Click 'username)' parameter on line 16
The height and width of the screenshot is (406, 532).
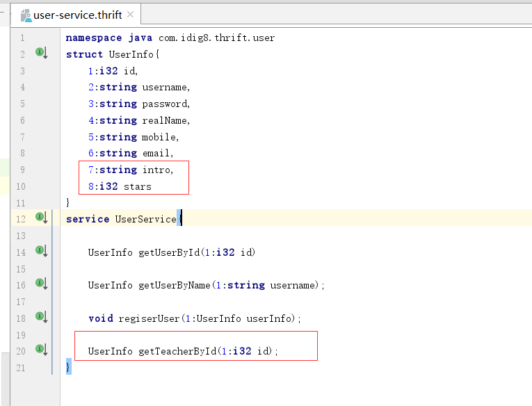click(x=294, y=285)
